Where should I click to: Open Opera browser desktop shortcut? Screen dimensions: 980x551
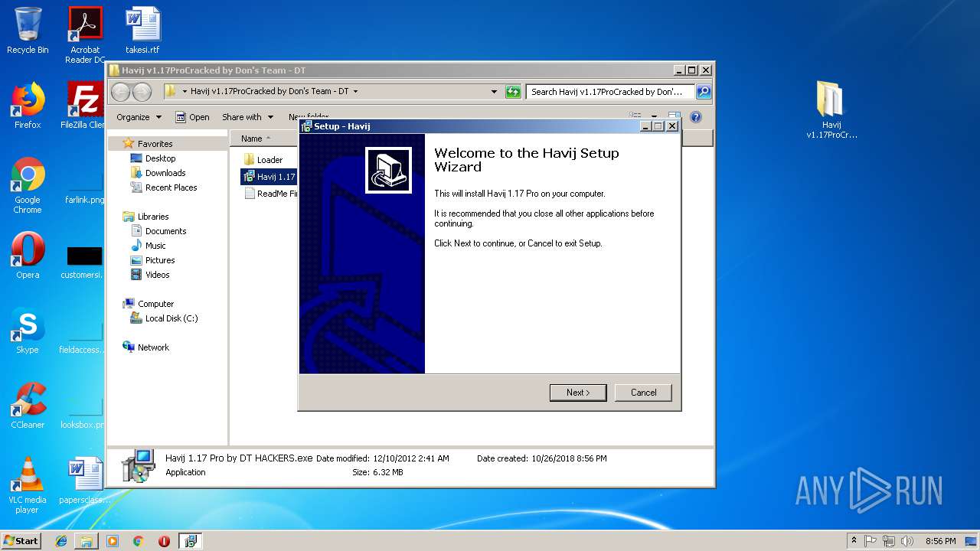click(x=28, y=256)
